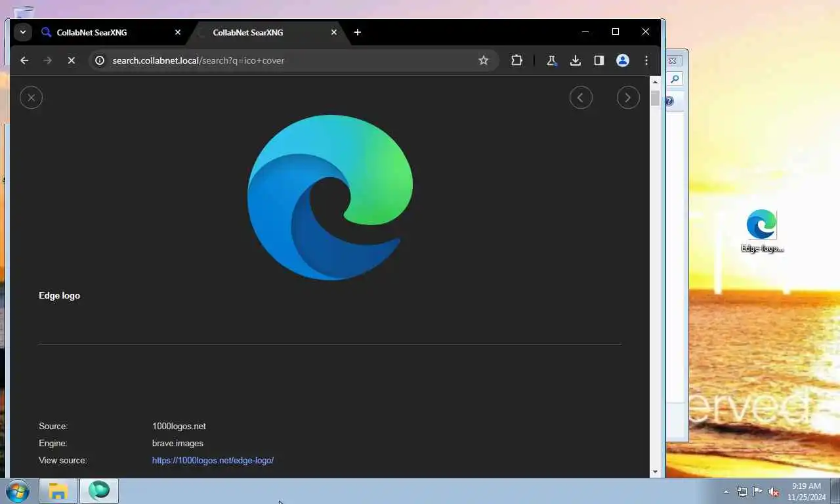This screenshot has width=840, height=504.
Task: Select the '1000logos.net' source value
Action: [179, 427]
